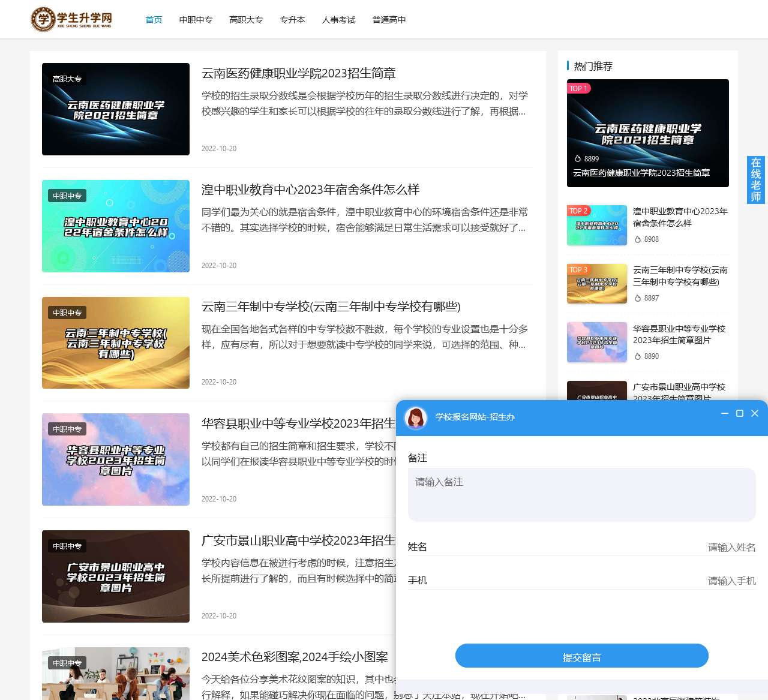Submit the message with 提交留言
This screenshot has width=768, height=700.
[x=581, y=656]
